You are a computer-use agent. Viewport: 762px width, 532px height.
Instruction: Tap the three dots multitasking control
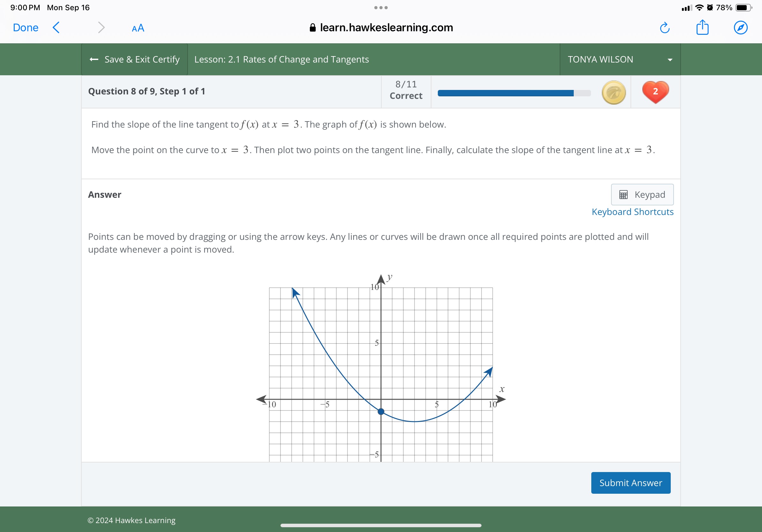381,8
